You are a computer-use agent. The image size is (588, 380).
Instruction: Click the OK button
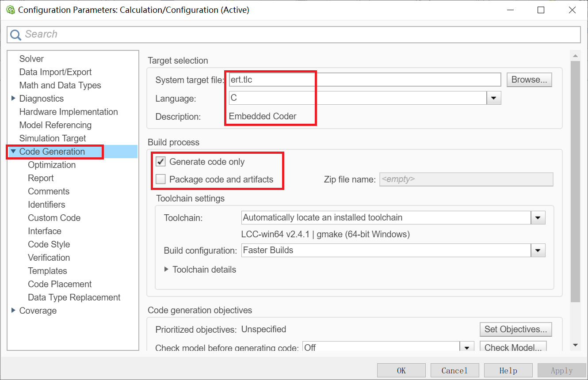point(401,370)
